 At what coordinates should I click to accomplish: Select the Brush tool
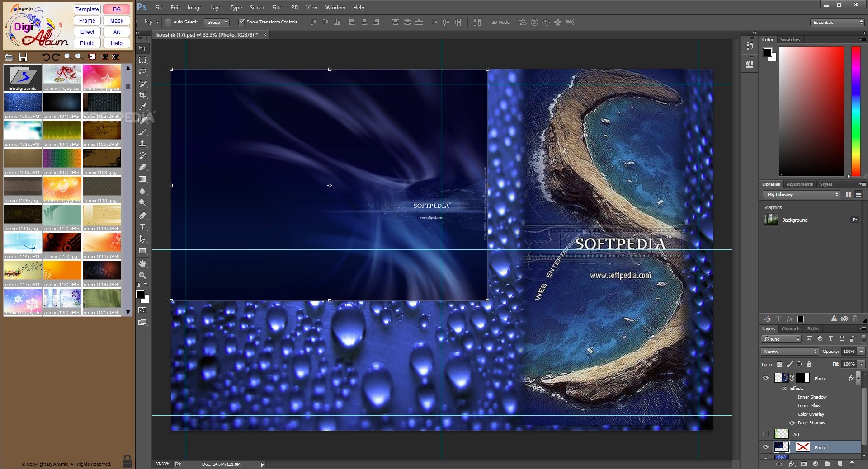click(x=142, y=132)
